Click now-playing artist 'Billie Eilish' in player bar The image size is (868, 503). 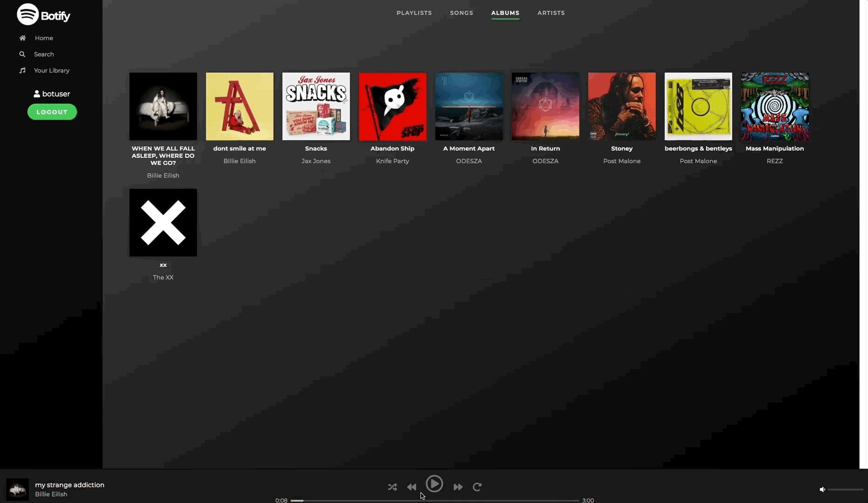tap(51, 495)
